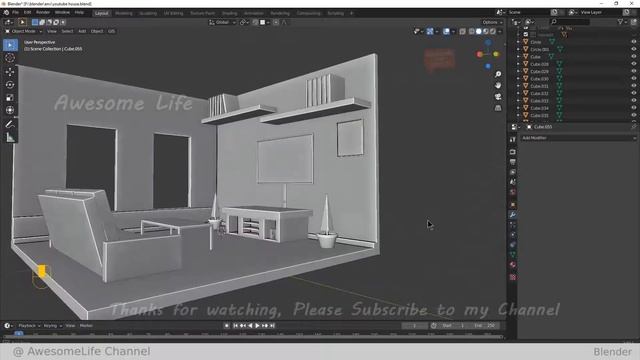Open the Global transform orientation dropdown

pyautogui.click(x=222, y=22)
